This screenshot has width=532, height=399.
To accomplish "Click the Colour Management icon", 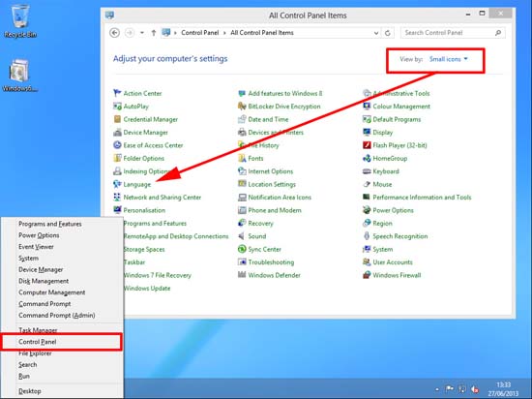I will point(367,107).
